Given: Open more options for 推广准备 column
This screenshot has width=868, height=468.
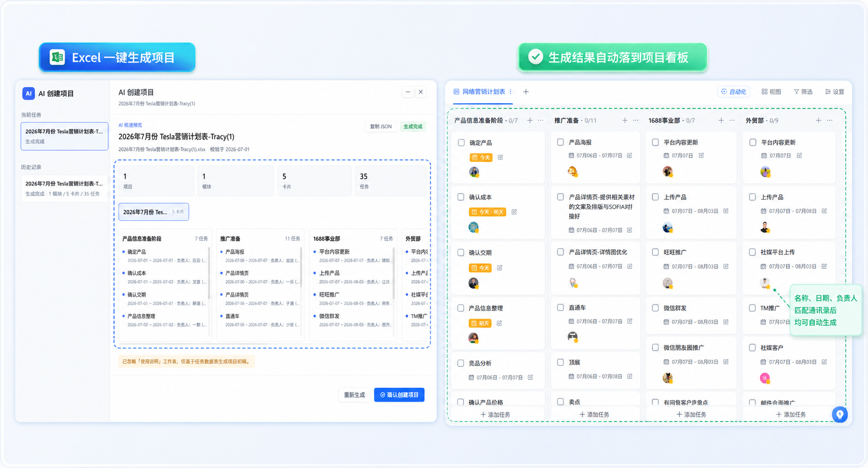Looking at the screenshot, I should [636, 120].
